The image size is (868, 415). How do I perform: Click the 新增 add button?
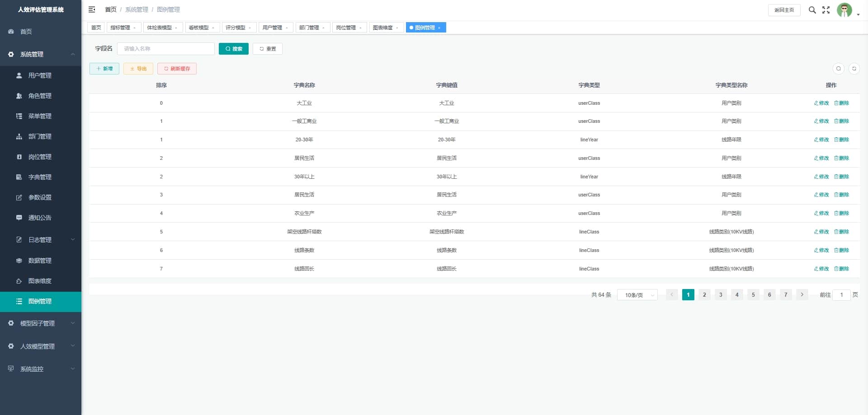tap(104, 69)
